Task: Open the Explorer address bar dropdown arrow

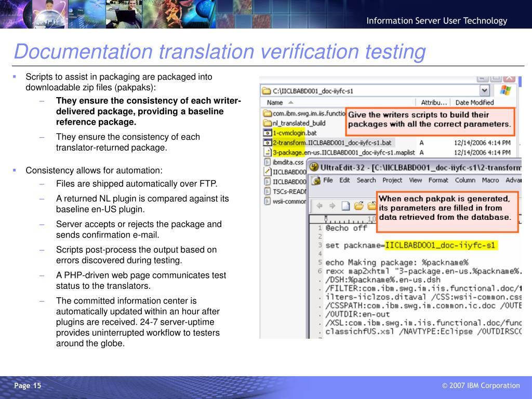Action: (x=485, y=90)
